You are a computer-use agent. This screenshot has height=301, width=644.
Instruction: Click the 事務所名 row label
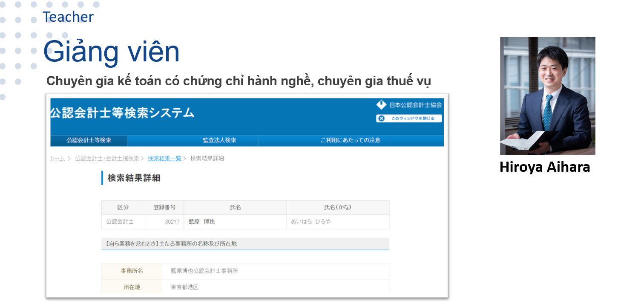click(132, 271)
